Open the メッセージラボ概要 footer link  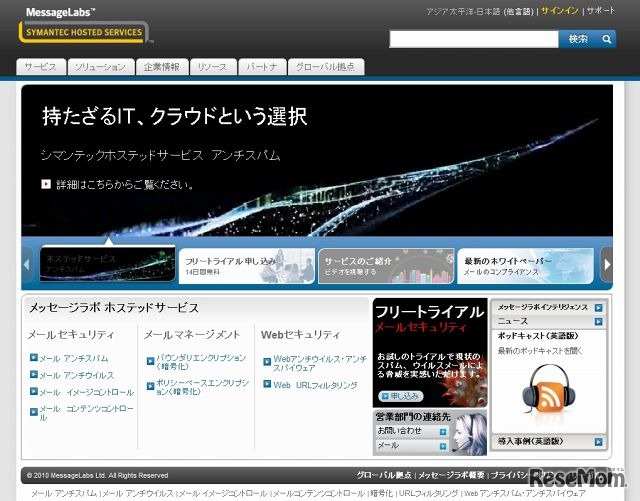click(x=451, y=475)
